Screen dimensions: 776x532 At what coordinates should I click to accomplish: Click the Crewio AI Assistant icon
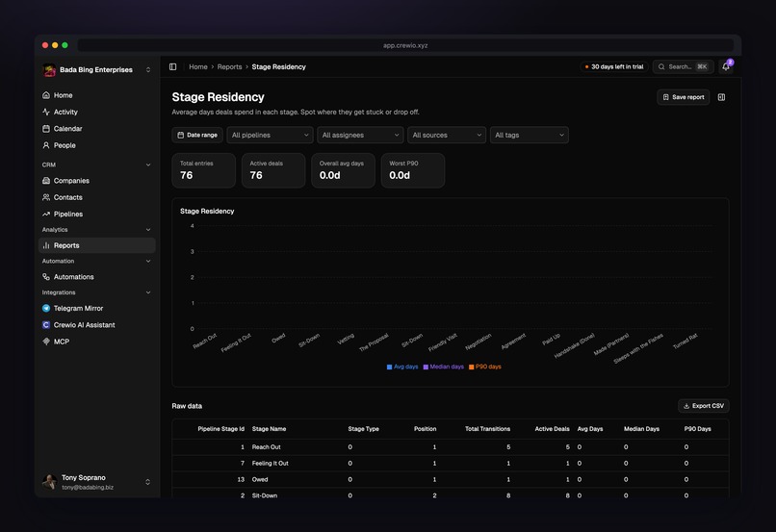coord(46,325)
